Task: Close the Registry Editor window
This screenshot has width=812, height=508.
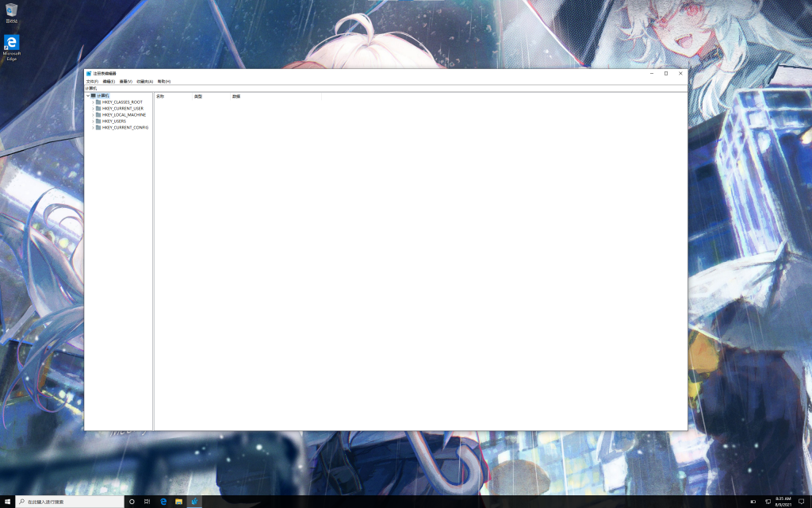Action: click(x=680, y=74)
